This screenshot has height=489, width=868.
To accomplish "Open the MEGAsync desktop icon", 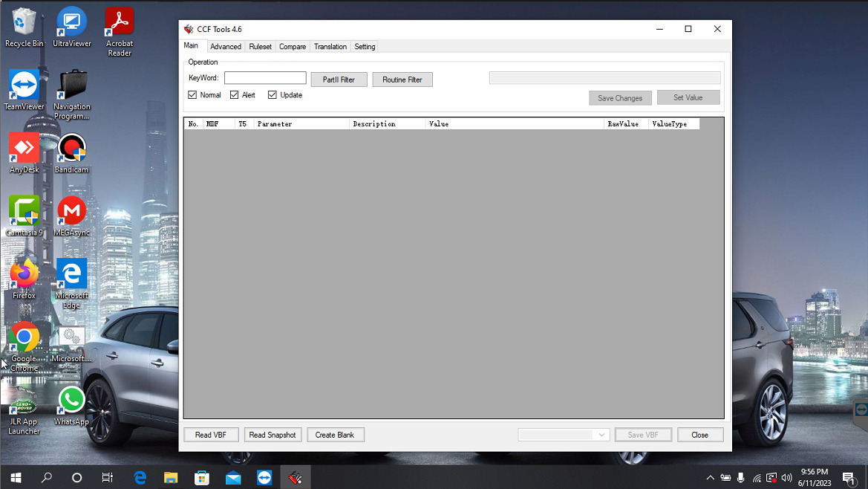I will 72,213.
